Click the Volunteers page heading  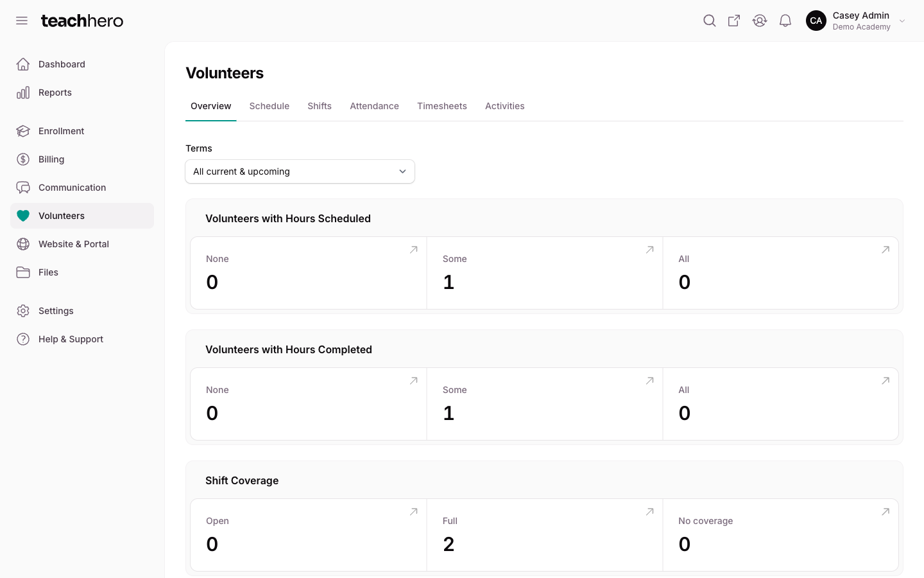225,73
